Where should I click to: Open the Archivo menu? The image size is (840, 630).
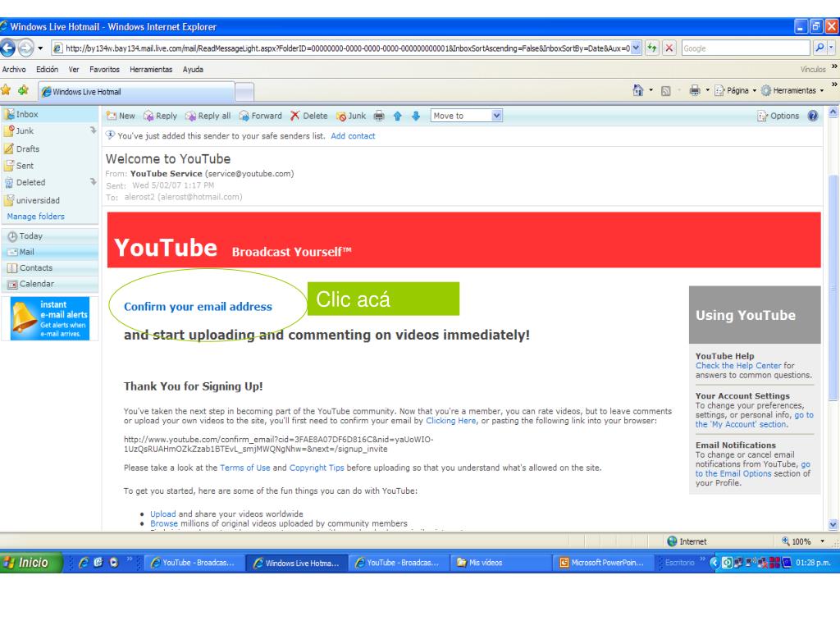coord(14,70)
